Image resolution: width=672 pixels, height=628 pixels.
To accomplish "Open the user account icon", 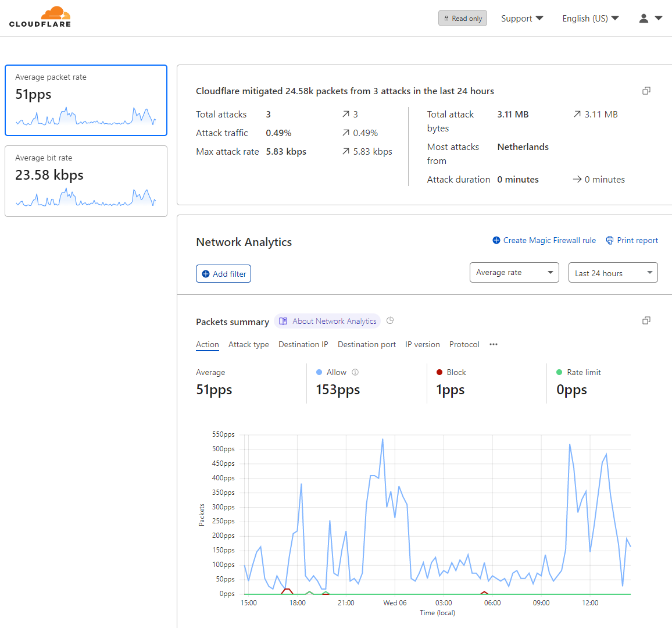I will [643, 18].
